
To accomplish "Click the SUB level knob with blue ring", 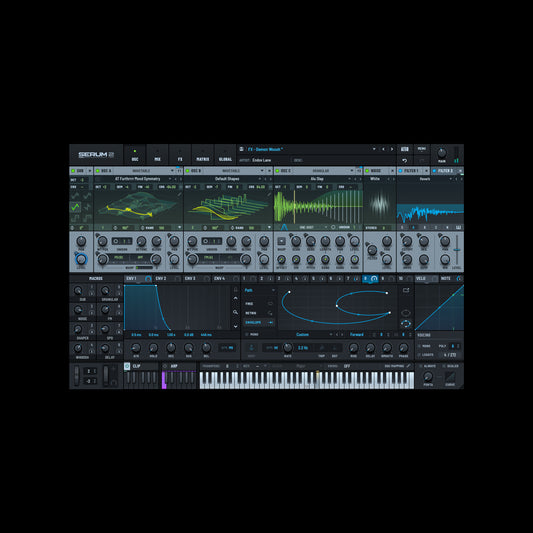I will tap(81, 259).
